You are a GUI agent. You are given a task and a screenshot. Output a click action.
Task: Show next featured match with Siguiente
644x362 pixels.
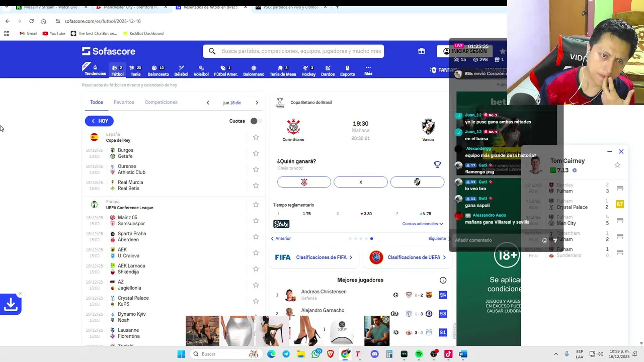pyautogui.click(x=439, y=238)
